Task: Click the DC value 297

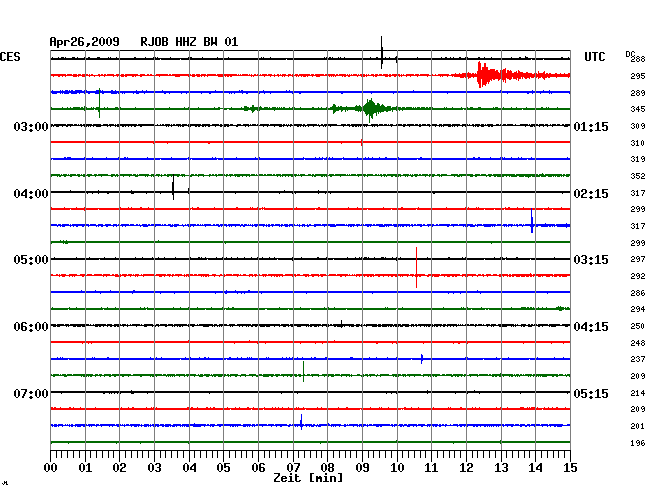Action: [x=638, y=259]
